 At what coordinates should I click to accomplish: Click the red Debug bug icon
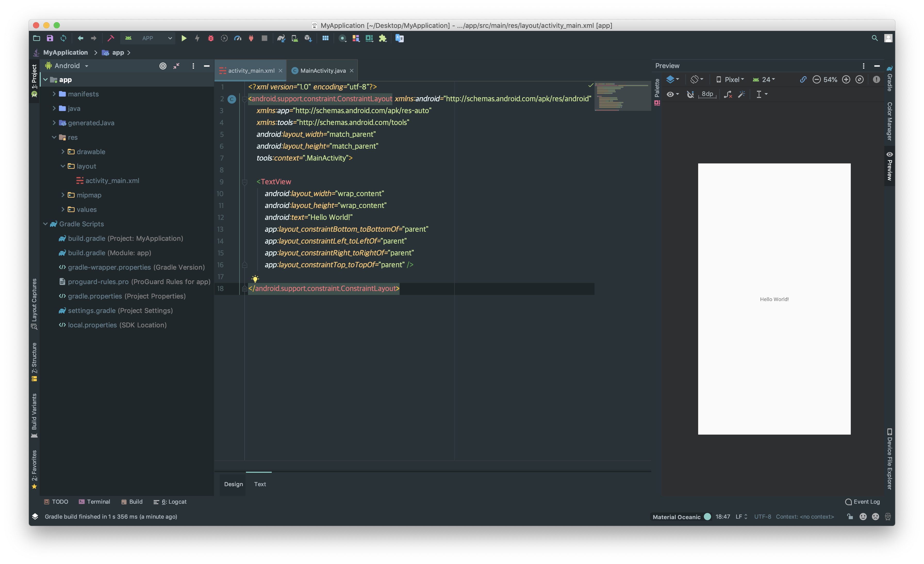pos(211,38)
